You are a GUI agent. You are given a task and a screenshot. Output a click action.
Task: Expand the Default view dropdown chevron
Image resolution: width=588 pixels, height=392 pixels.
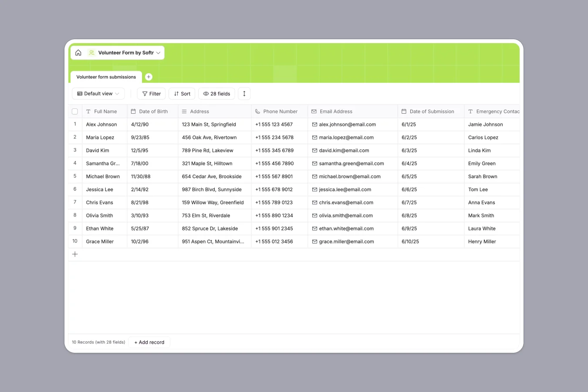click(x=117, y=94)
